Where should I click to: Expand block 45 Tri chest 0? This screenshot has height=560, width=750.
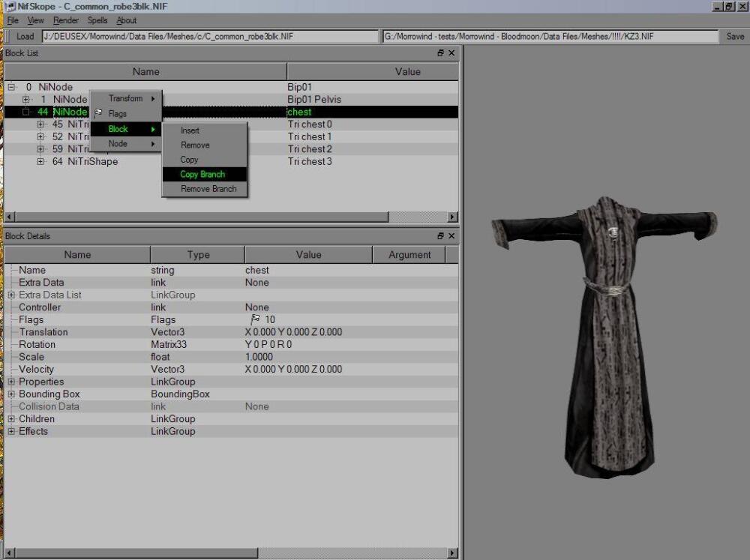coord(40,124)
